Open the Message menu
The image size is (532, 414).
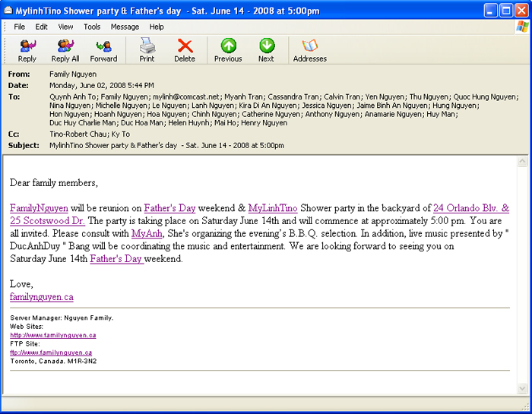pos(125,27)
